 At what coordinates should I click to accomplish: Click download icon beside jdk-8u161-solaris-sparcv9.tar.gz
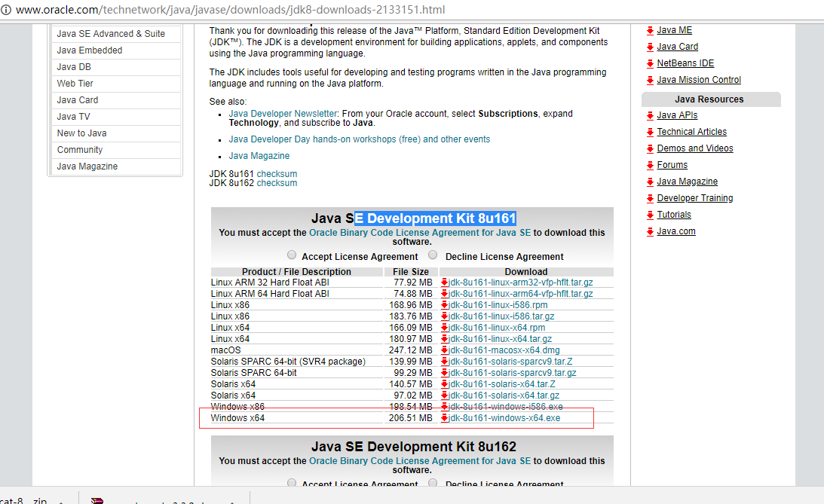coord(445,373)
